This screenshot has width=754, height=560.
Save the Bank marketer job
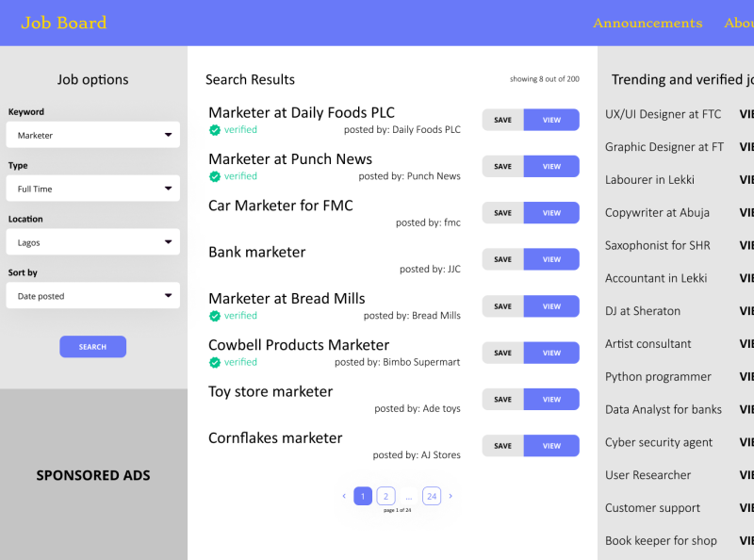coord(503,259)
